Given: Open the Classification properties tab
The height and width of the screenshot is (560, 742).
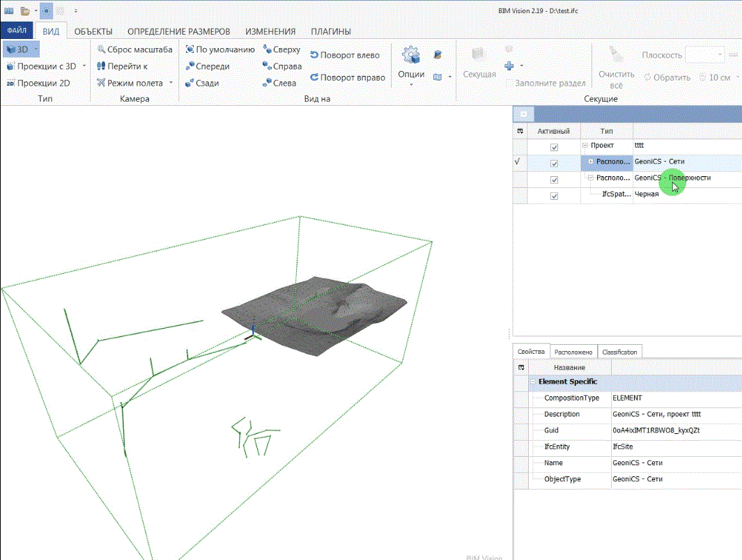Looking at the screenshot, I should tap(619, 352).
